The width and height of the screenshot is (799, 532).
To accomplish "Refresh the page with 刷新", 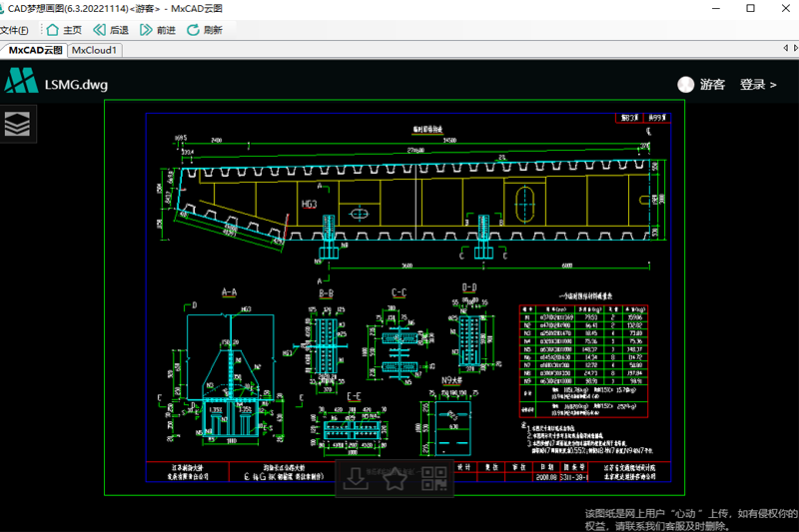I will click(x=205, y=30).
